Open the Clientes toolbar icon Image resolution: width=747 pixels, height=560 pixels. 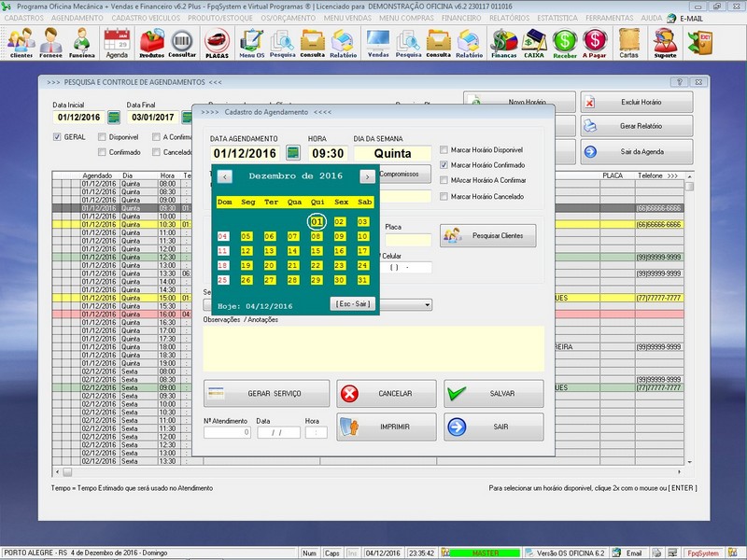coord(21,43)
